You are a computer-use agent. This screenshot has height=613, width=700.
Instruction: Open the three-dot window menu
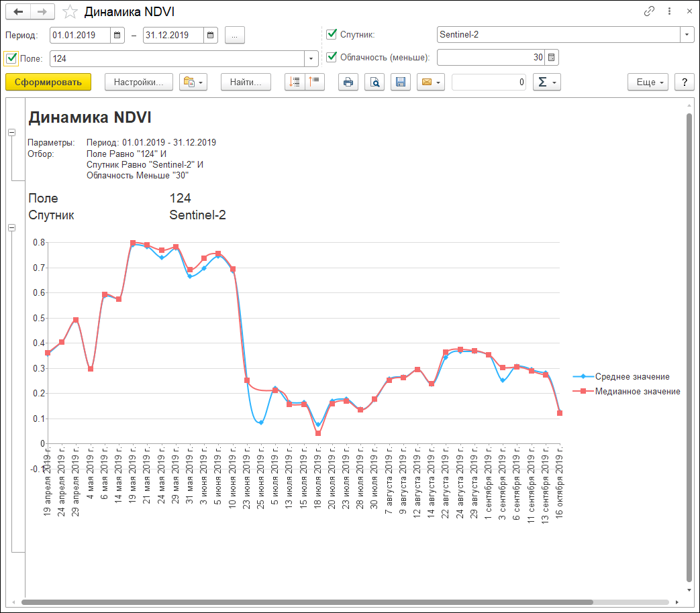(x=669, y=11)
